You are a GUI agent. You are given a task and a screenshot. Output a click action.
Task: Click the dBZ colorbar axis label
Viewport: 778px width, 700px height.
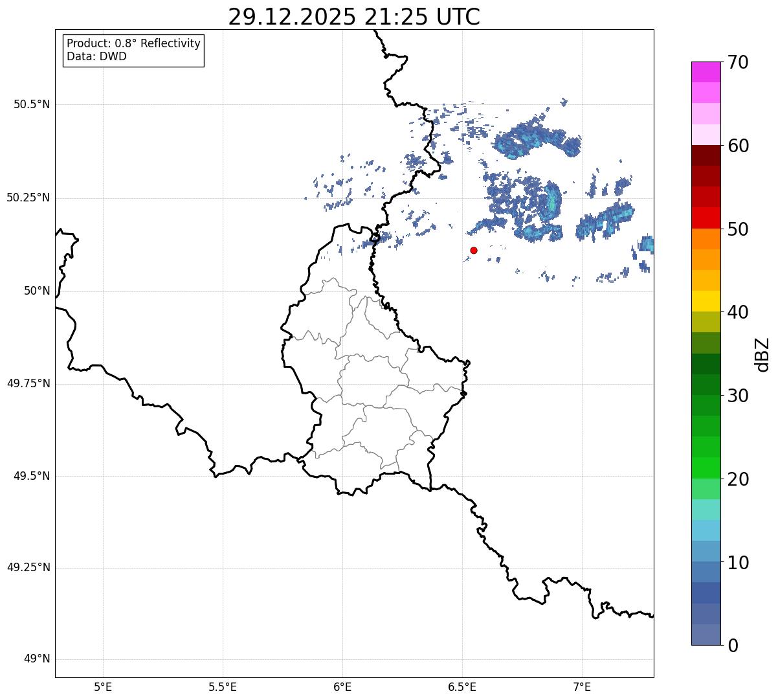762,354
